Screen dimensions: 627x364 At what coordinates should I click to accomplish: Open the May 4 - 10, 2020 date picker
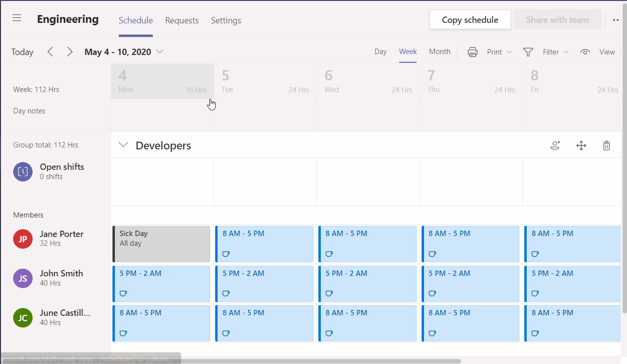tap(124, 52)
